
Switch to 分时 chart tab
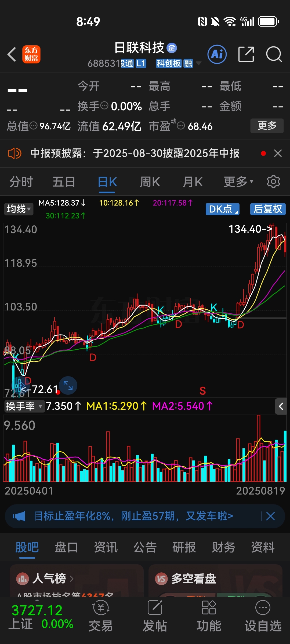pyautogui.click(x=21, y=182)
